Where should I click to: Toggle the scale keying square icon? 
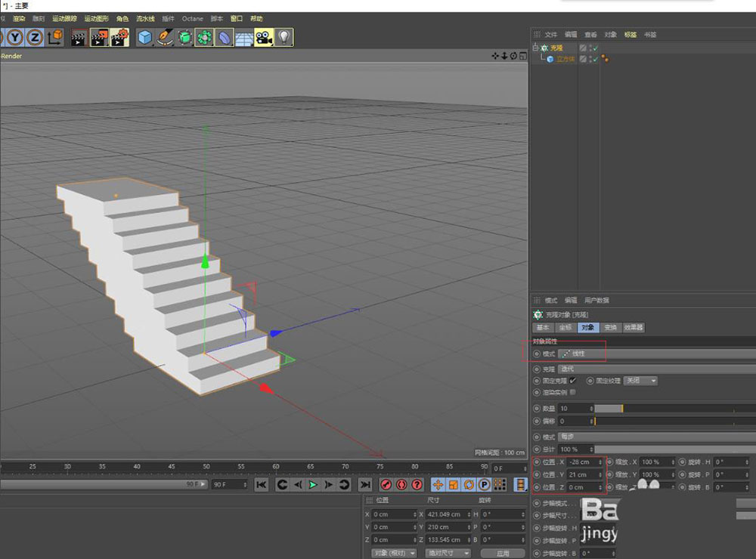pos(453,484)
